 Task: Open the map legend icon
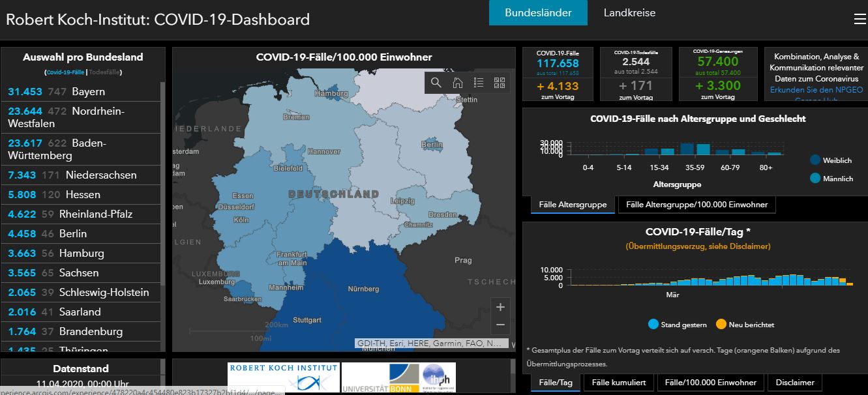[478, 83]
